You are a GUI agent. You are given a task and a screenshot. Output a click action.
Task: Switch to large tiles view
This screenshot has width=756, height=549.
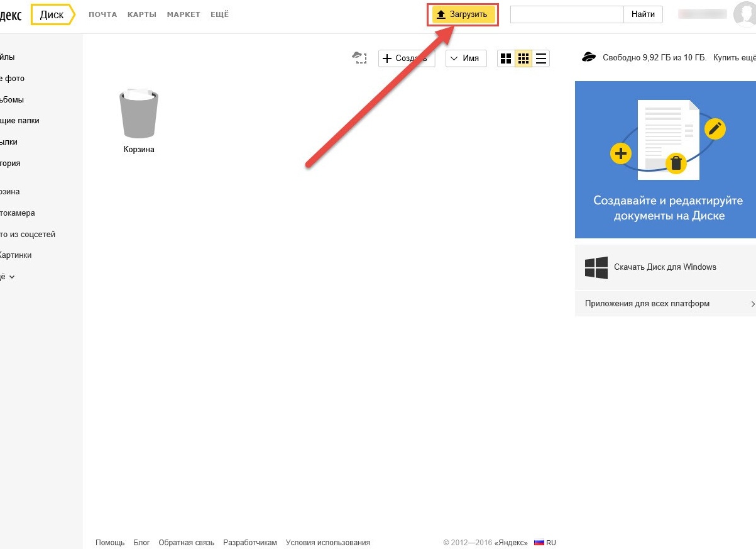pyautogui.click(x=506, y=58)
